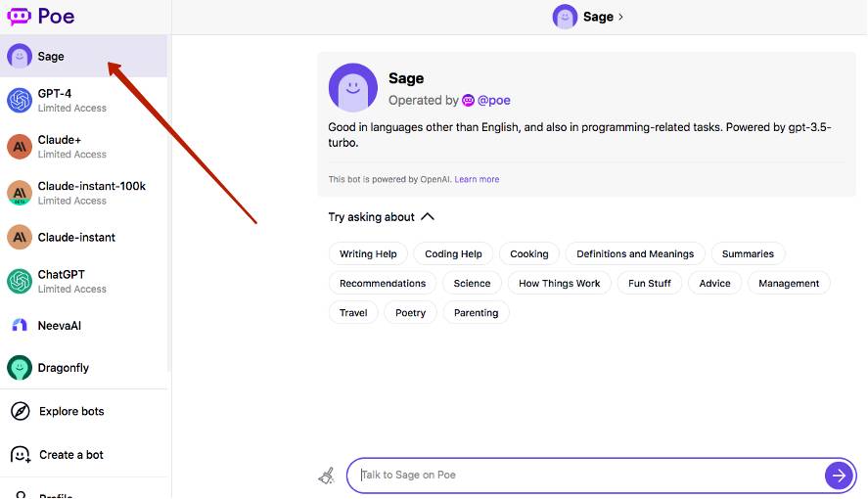Select the Recommendations suggestion chip

click(x=383, y=283)
